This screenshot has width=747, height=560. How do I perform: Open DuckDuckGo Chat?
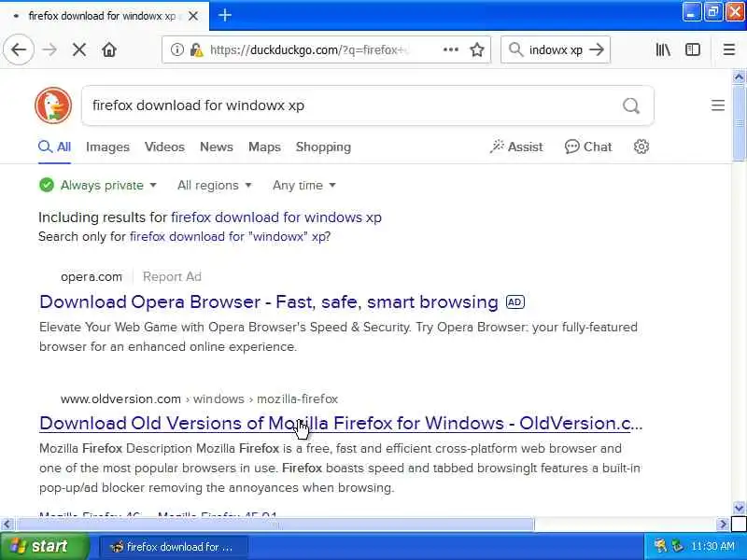(x=588, y=147)
